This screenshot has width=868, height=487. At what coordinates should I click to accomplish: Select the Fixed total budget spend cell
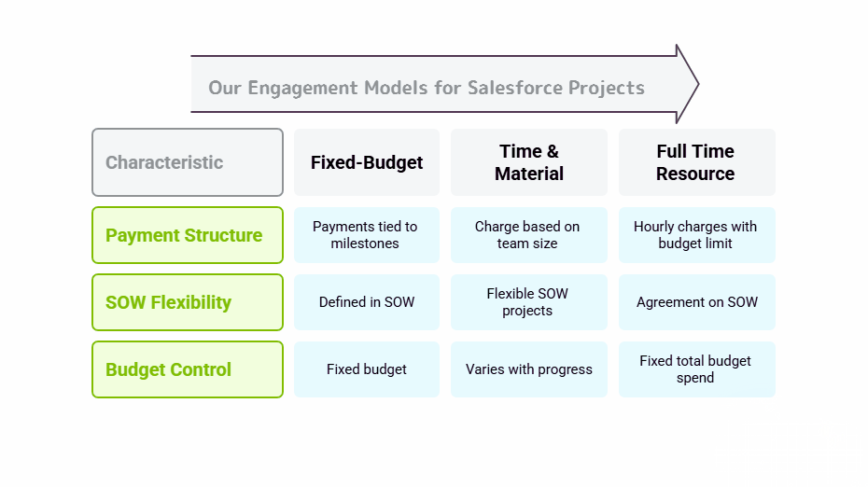click(x=696, y=369)
